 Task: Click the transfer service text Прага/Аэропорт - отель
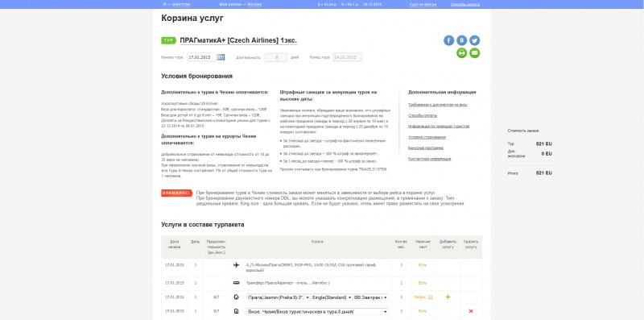(288, 283)
